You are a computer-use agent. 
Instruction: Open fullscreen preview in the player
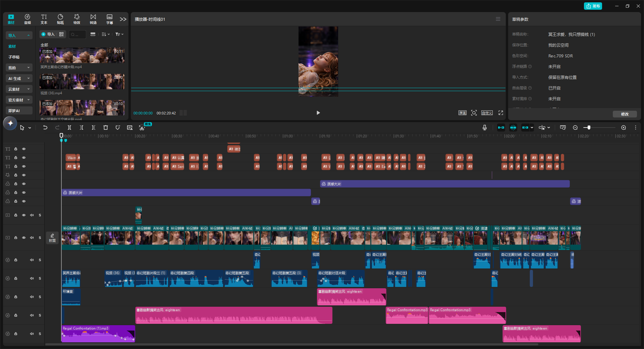coord(501,113)
